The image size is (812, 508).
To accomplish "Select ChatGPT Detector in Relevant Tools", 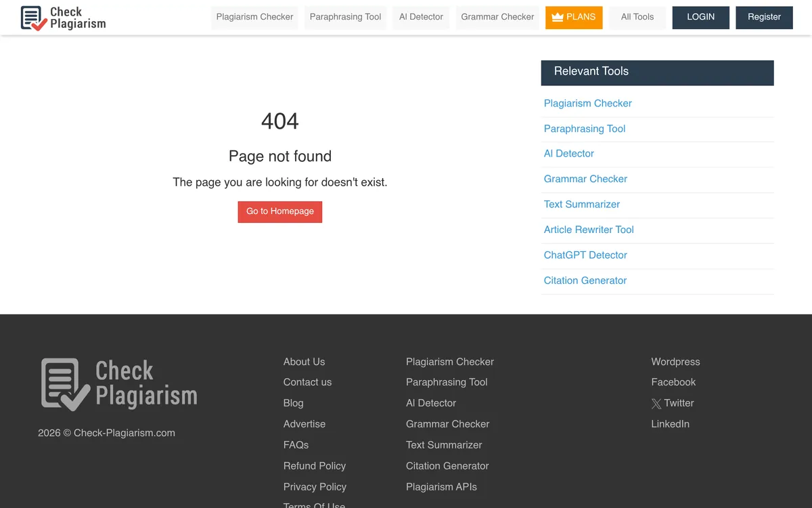I will 585,255.
